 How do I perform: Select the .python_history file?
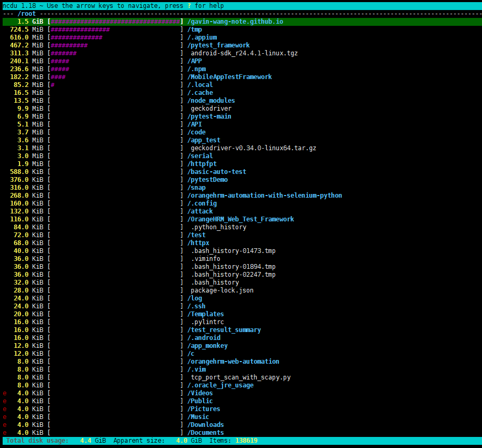218,227
